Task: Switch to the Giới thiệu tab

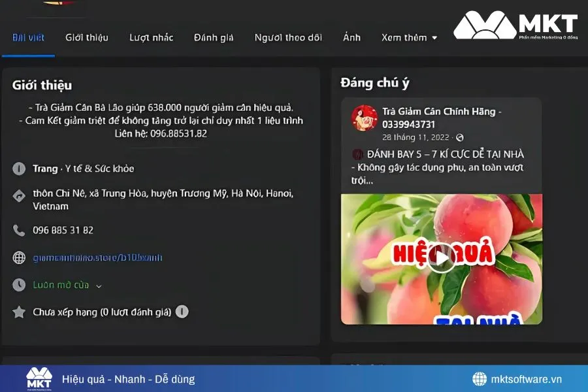Action: 87,38
